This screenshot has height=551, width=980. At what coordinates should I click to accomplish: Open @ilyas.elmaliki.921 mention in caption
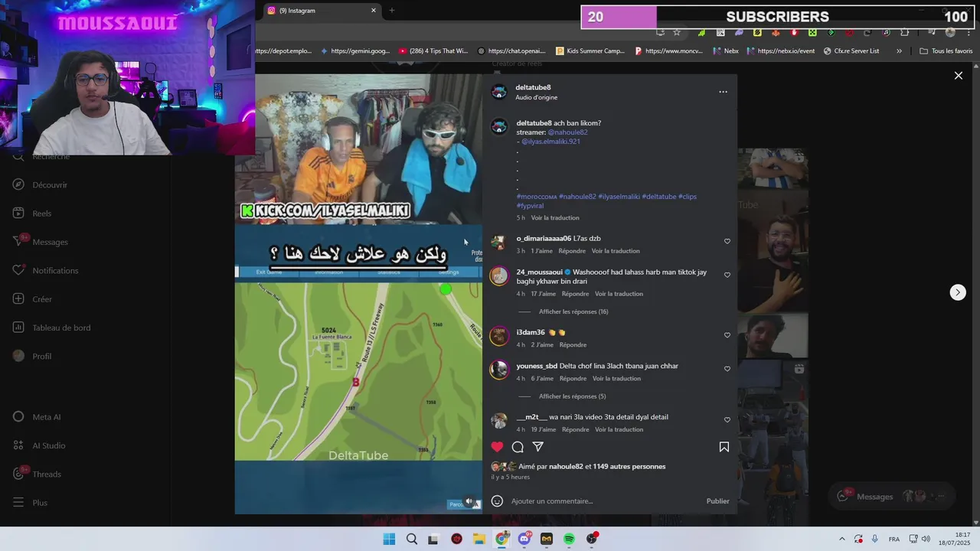point(550,142)
